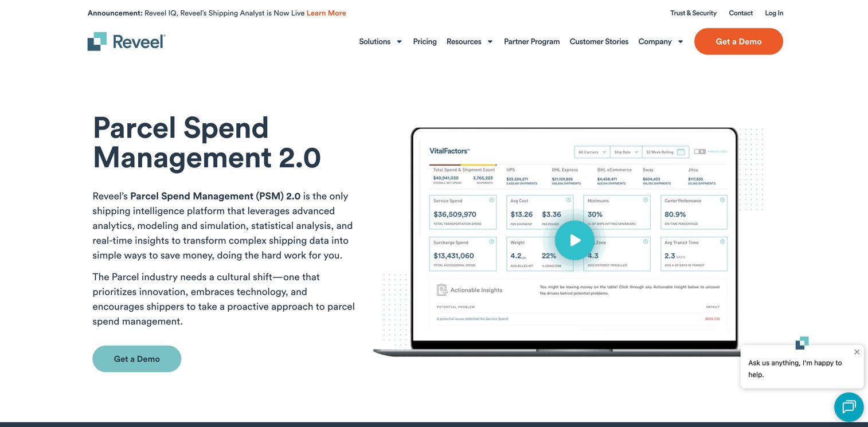The image size is (868, 427).
Task: Click the Carrier Performance card info icon
Action: click(722, 200)
